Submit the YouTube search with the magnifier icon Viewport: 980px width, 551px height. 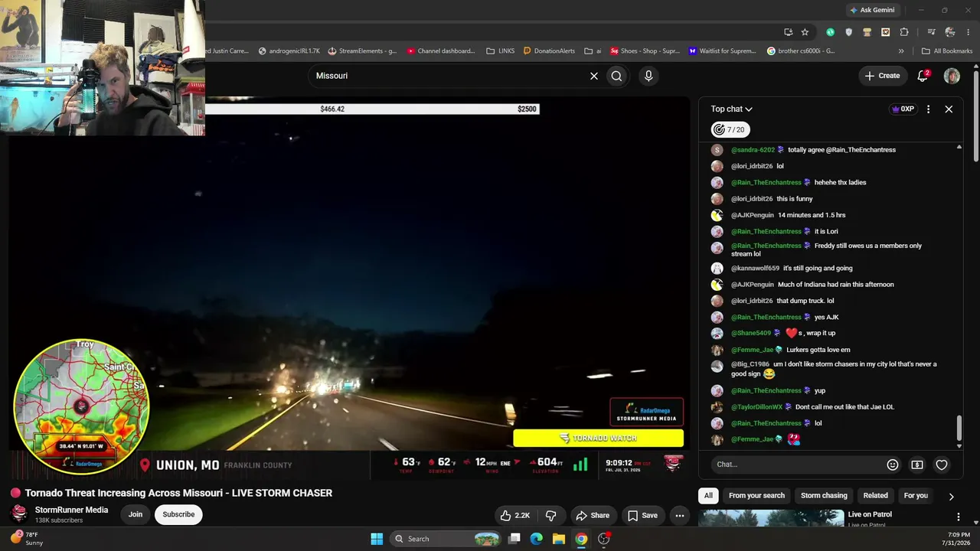[x=616, y=76]
